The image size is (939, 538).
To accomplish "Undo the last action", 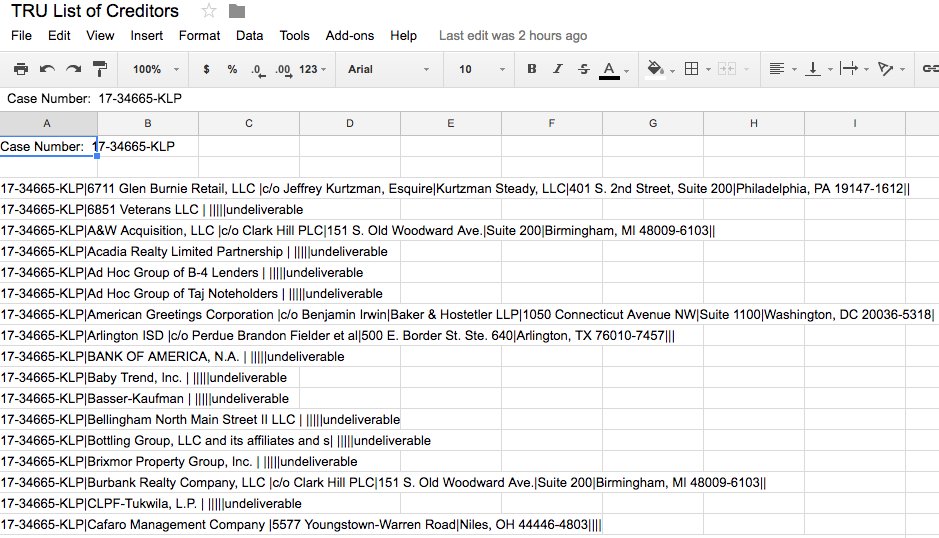I will click(47, 69).
